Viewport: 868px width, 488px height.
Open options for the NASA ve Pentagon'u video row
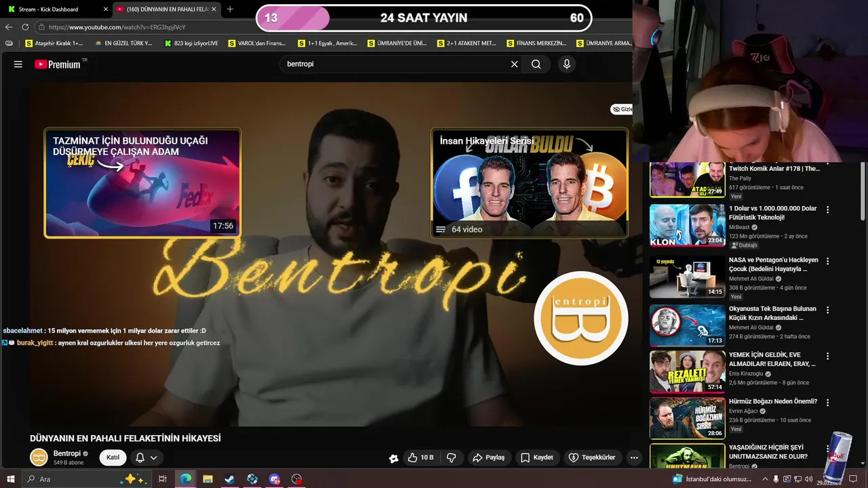(827, 261)
